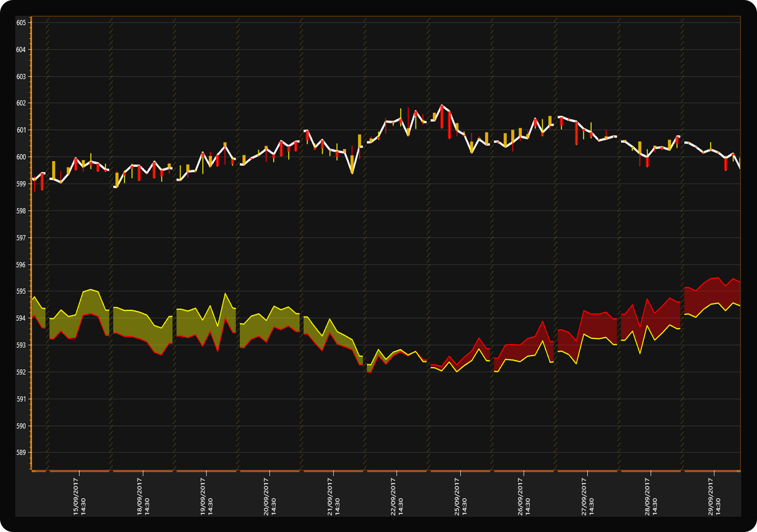Select the 602 label on the y-axis
This screenshot has width=757, height=532.
click(21, 103)
